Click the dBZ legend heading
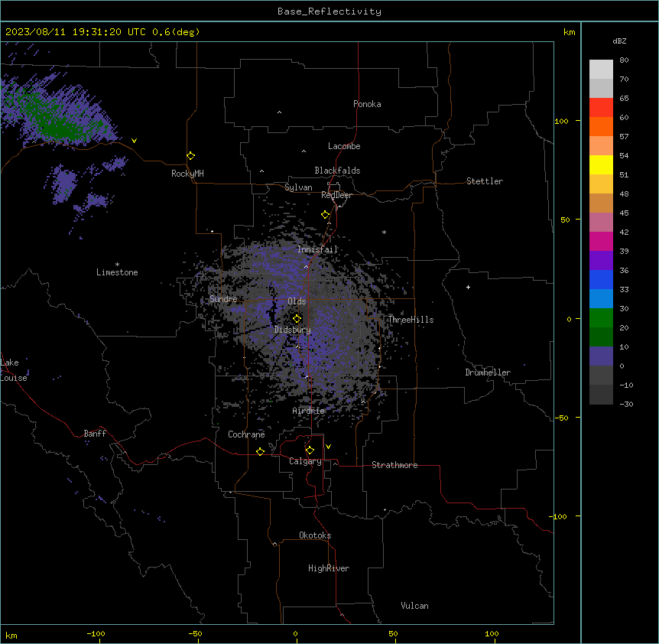The width and height of the screenshot is (659, 644). [619, 41]
